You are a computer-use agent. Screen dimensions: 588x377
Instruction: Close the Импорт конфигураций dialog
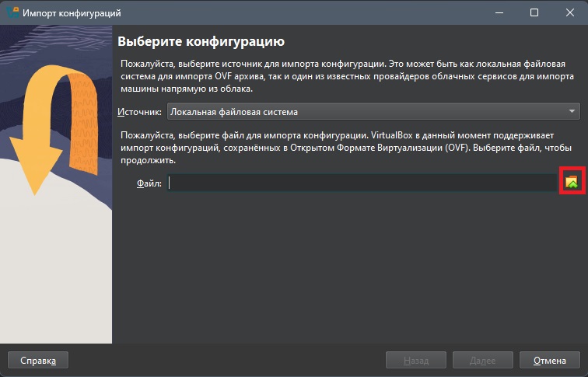pyautogui.click(x=570, y=13)
